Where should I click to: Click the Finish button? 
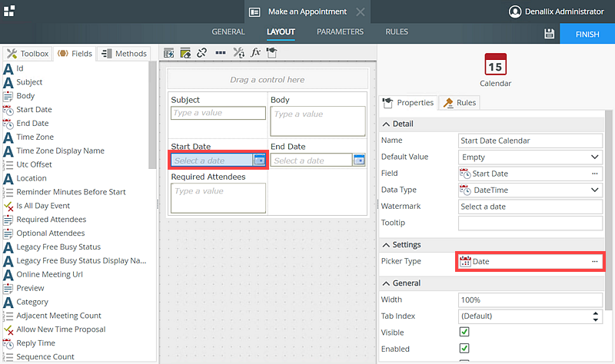[587, 35]
